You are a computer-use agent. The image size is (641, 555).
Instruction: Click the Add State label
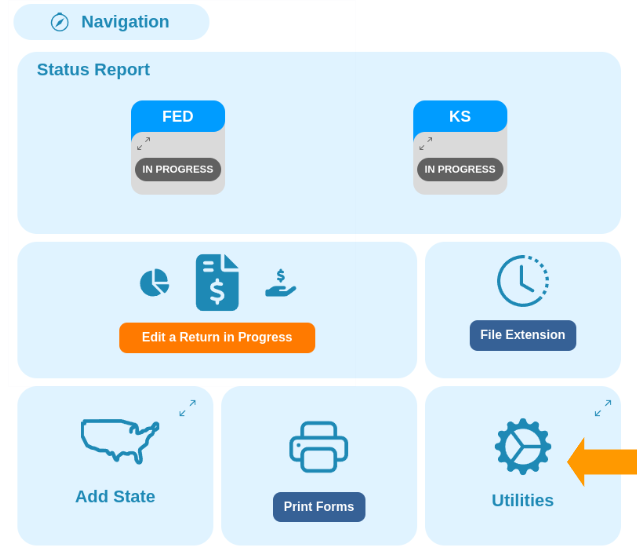click(x=115, y=497)
